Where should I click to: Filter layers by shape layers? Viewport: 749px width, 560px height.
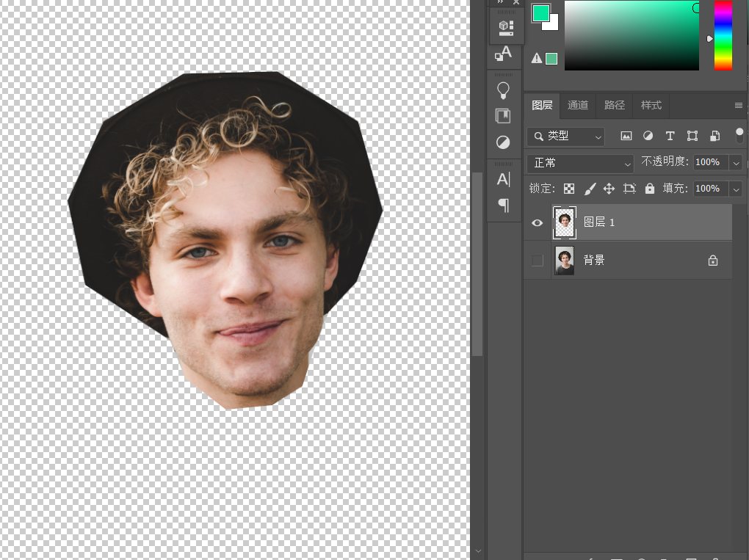click(692, 136)
